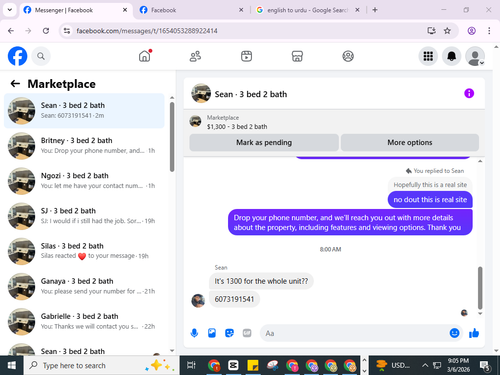Image resolution: width=500 pixels, height=375 pixels.
Task: Open the account profile menu
Action: pos(475,56)
